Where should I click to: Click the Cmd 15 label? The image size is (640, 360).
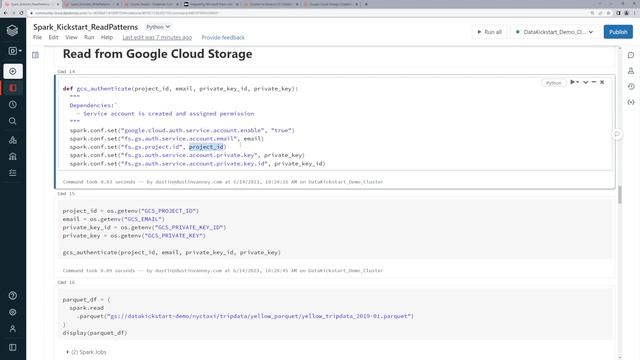pyautogui.click(x=66, y=193)
